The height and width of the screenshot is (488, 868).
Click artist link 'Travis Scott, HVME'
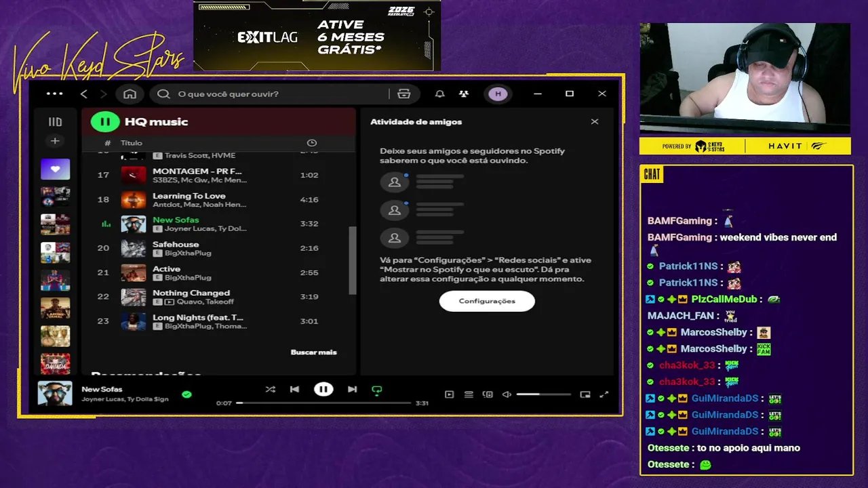coord(199,156)
